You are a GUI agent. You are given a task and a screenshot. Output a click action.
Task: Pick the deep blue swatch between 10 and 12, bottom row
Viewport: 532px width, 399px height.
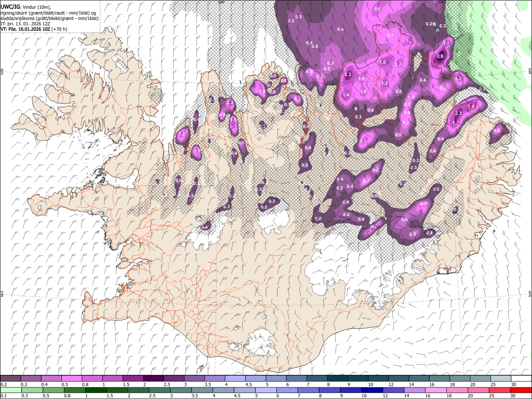pyautogui.click(x=372, y=390)
